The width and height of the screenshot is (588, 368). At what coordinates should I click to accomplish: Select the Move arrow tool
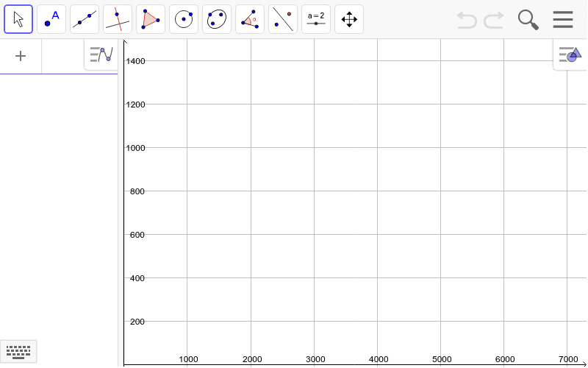click(18, 19)
